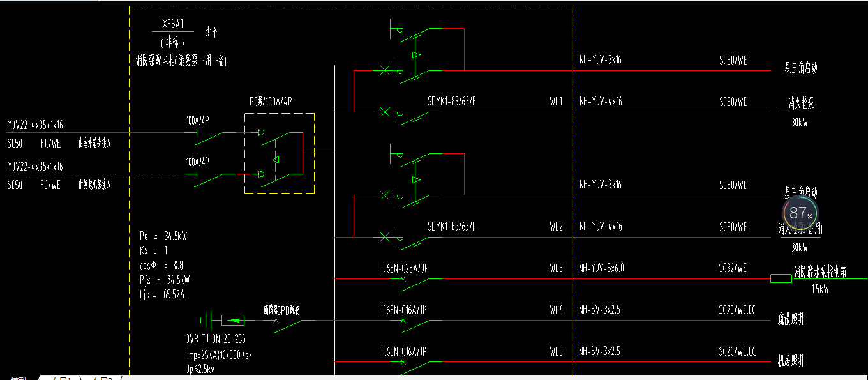The image size is (868, 380).
Task: Select the SC20/WC.CC label on WL5
Action: 738,351
